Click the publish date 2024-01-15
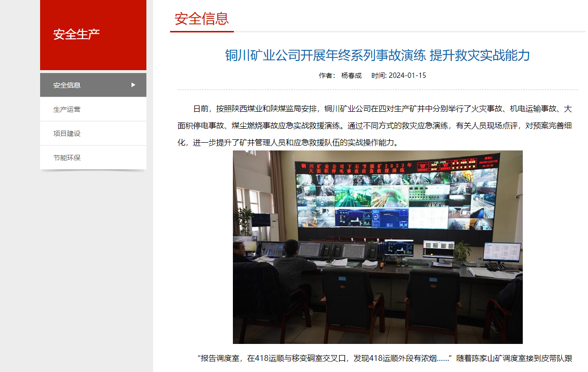Viewport: 588px width, 372px height. (407, 75)
